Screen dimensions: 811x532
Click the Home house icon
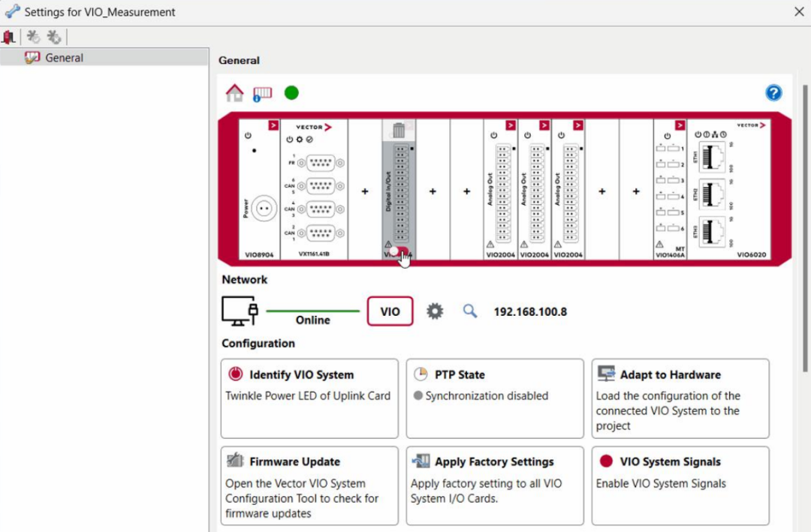[x=234, y=93]
